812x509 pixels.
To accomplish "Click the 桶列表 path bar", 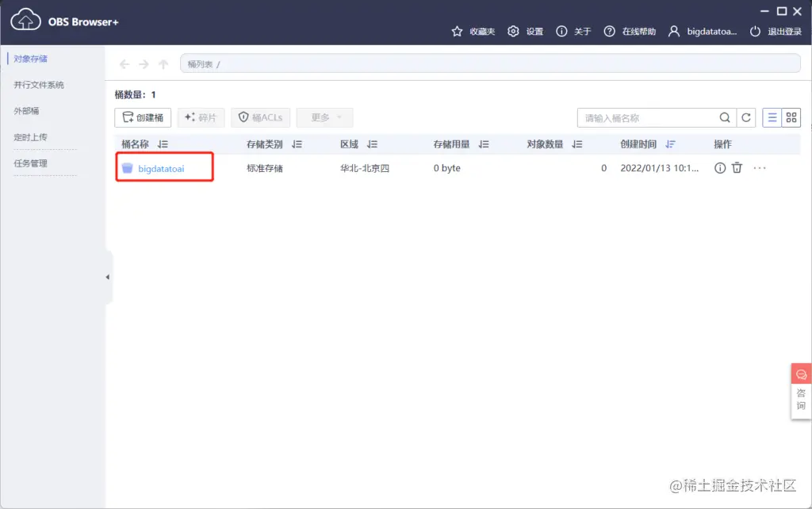I will click(490, 63).
